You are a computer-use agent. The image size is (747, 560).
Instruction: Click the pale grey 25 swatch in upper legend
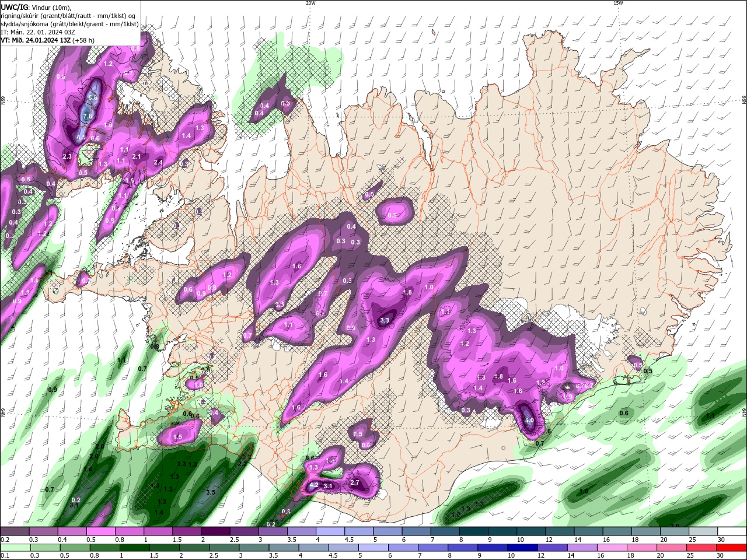point(703,531)
